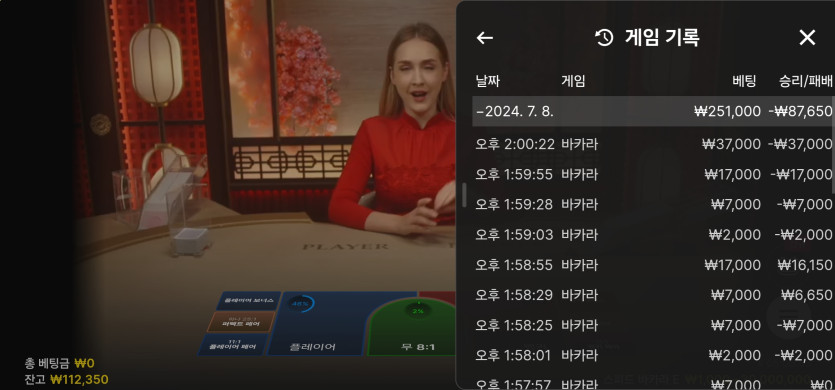Open the 오후 1:58:01 바카라 record

click(652, 355)
